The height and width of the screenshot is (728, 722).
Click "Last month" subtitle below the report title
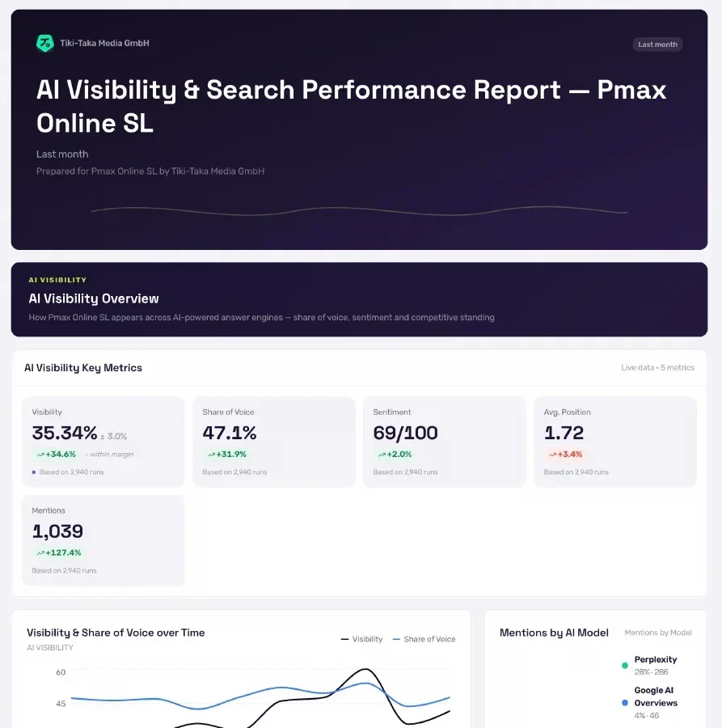click(62, 154)
